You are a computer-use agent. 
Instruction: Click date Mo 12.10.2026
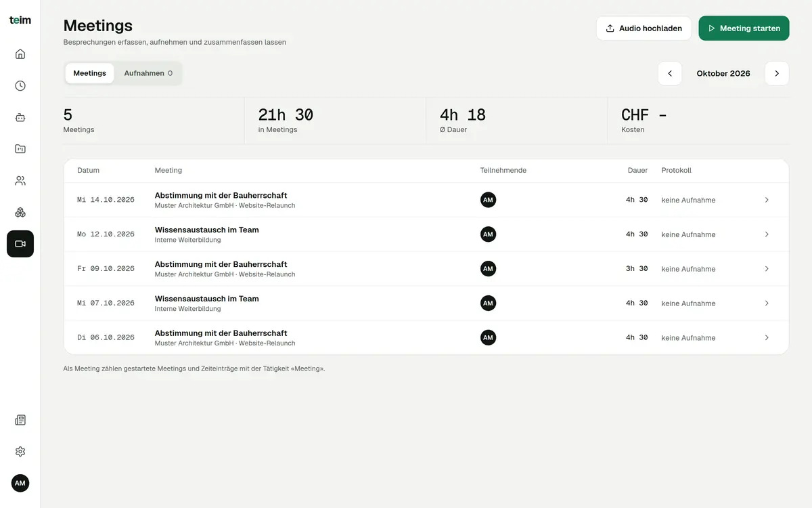coord(106,234)
